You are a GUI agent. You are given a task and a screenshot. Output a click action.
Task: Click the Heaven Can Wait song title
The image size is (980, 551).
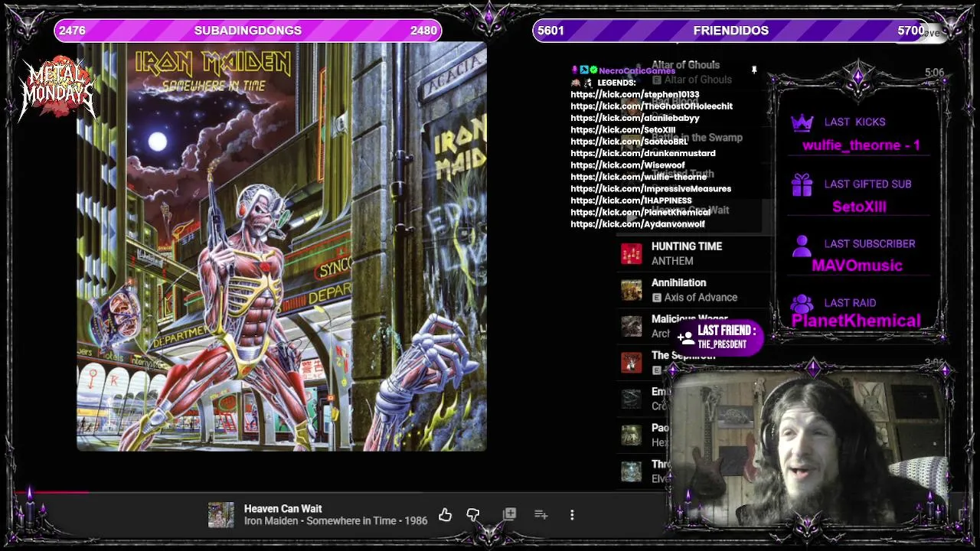click(283, 509)
